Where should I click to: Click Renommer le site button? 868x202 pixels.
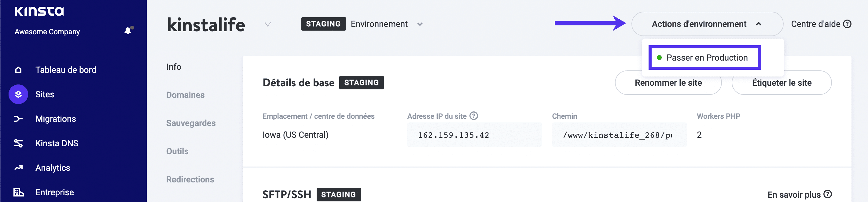[668, 83]
